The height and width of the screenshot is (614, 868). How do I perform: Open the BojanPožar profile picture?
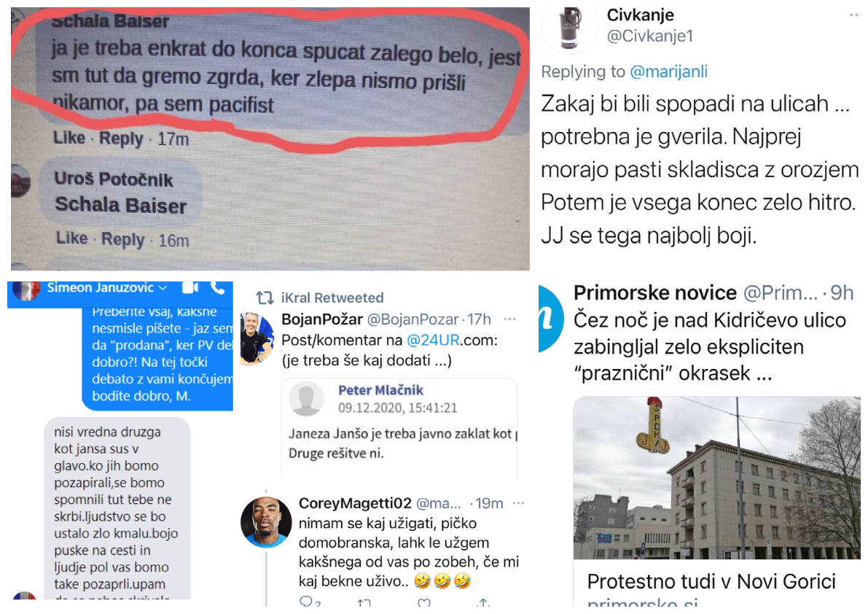(x=257, y=339)
